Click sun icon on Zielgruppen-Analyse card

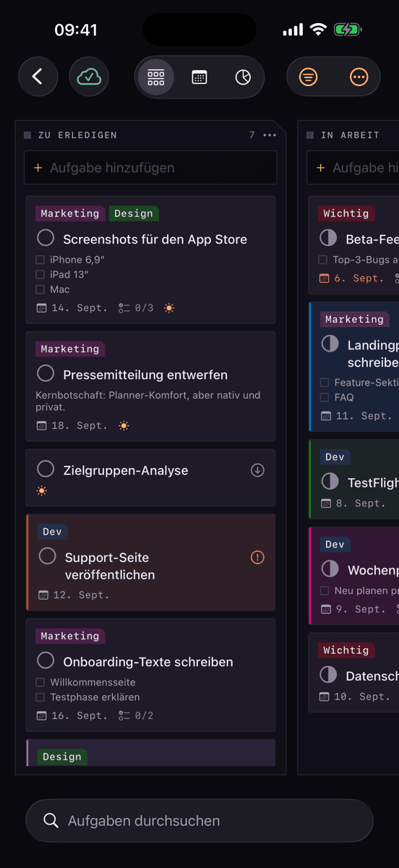(42, 491)
